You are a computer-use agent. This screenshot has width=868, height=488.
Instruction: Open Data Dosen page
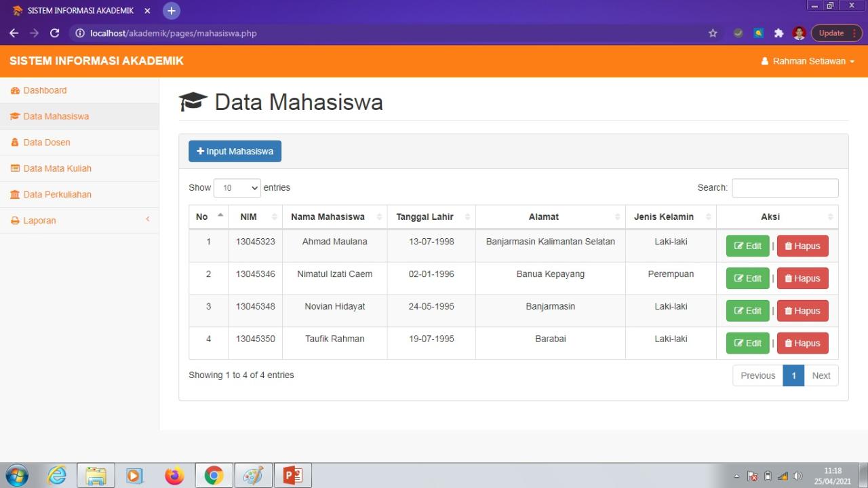45,142
